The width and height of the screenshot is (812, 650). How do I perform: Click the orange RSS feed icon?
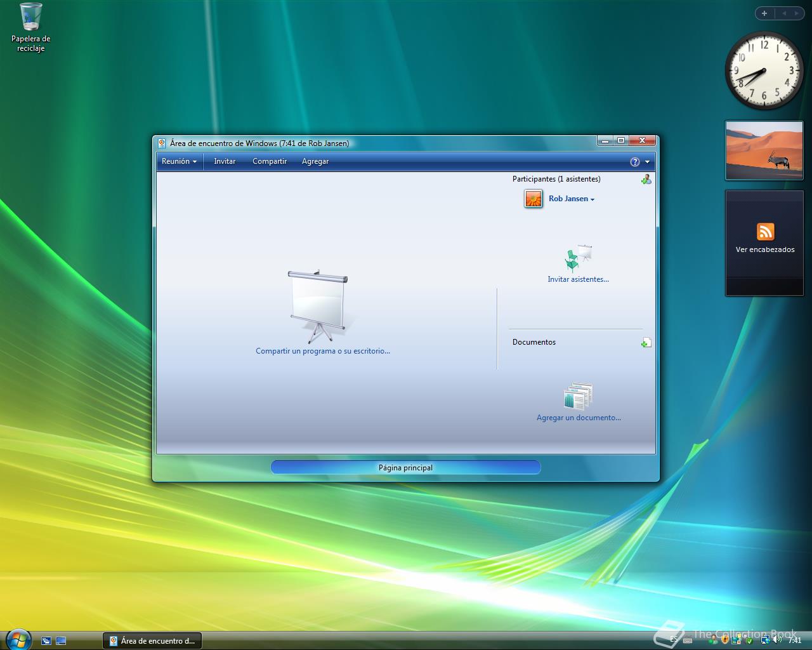[765, 232]
